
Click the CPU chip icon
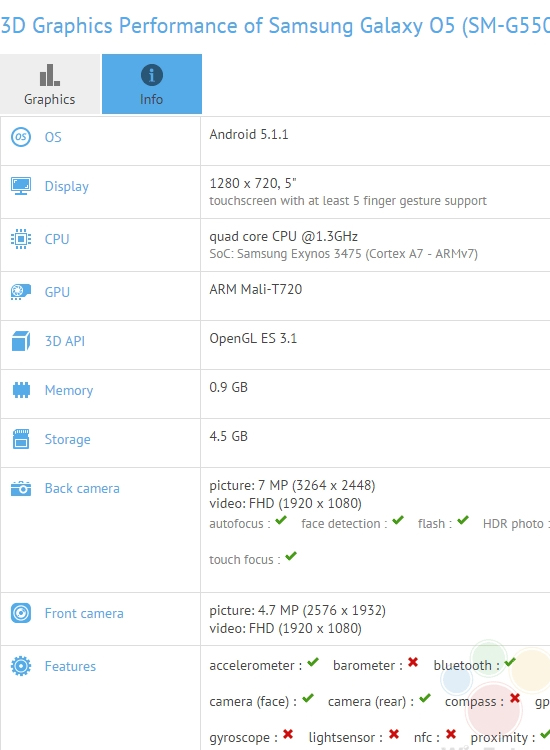point(21,239)
